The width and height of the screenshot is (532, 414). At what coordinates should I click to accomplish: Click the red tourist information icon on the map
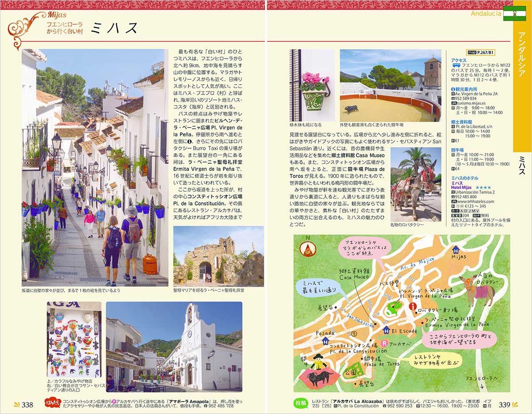point(413,306)
